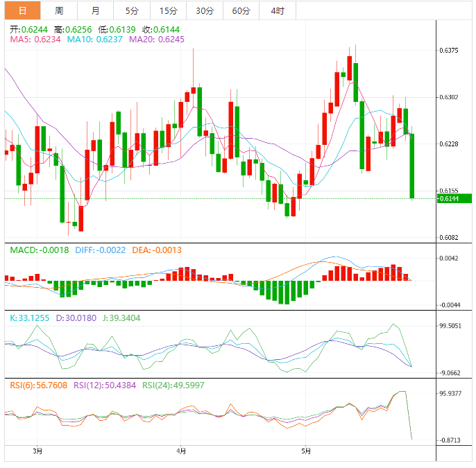Open the 15分 interval tab
Image resolution: width=476 pixels, height=468 pixels.
tap(168, 10)
